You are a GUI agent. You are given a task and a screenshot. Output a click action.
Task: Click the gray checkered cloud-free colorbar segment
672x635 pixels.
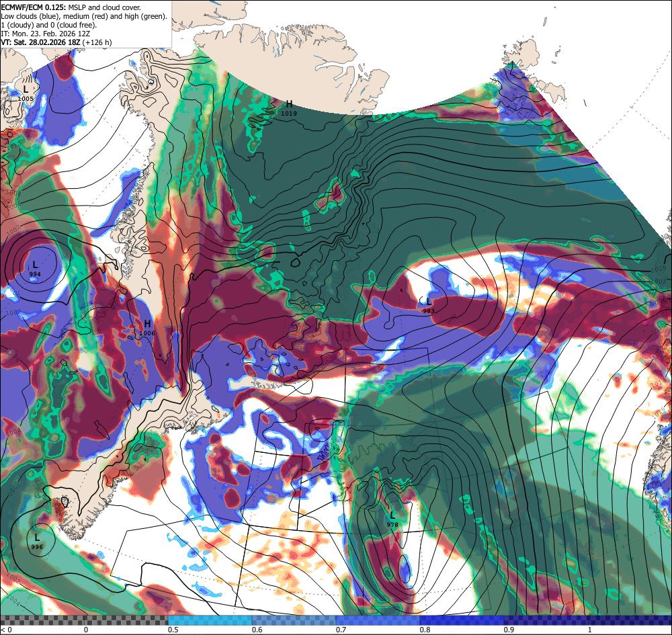coord(84,620)
